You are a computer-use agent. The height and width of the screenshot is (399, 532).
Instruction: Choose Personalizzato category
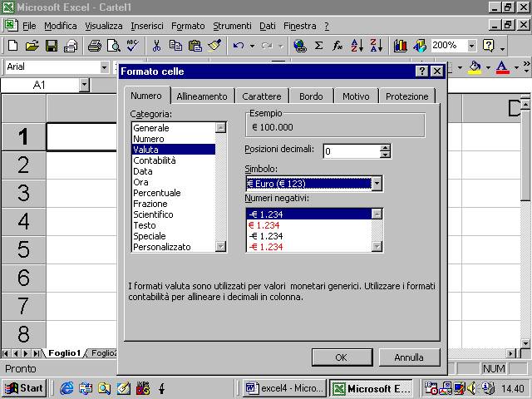point(174,247)
